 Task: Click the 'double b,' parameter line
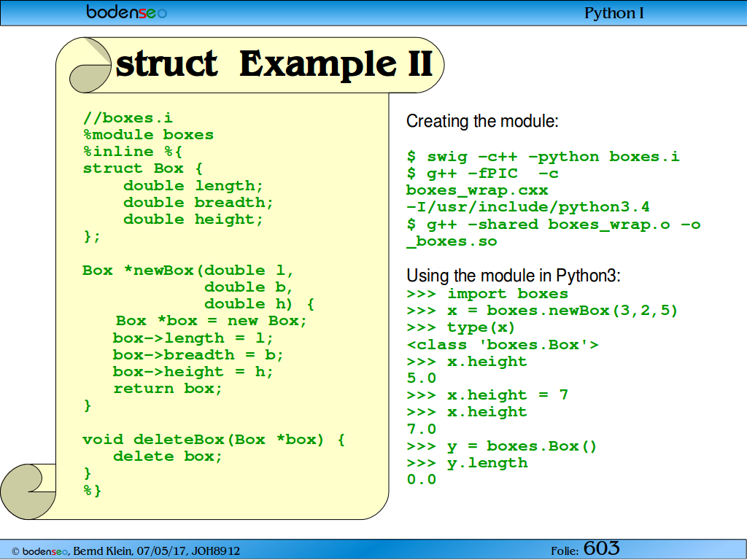[x=248, y=287]
